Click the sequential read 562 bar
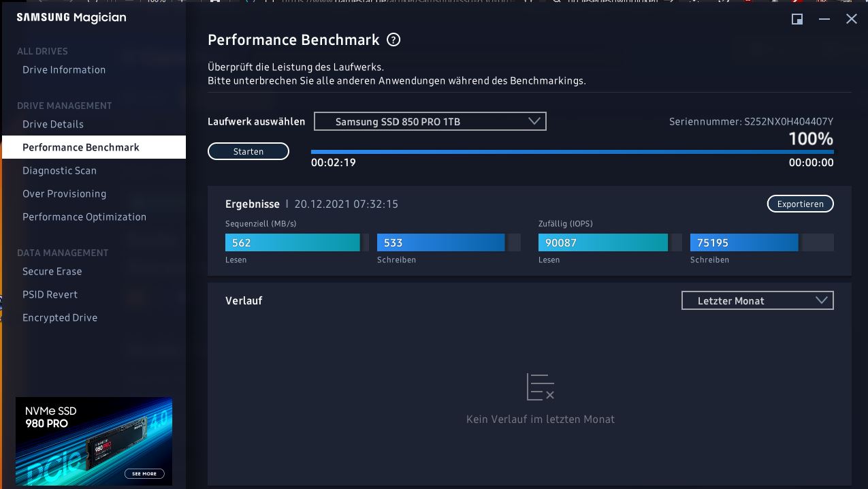Image resolution: width=868 pixels, height=489 pixels. pyautogui.click(x=297, y=242)
